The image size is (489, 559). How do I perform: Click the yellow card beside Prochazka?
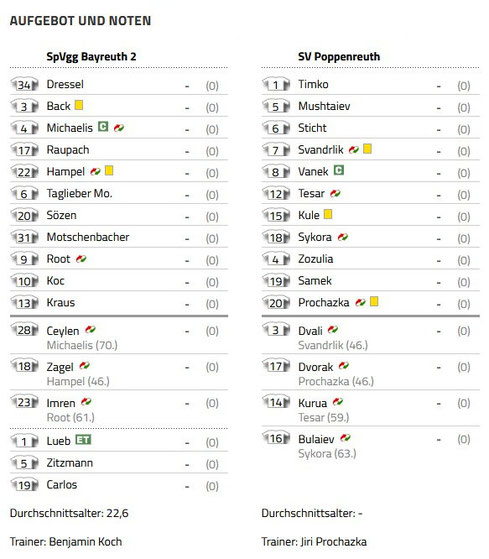(x=374, y=302)
